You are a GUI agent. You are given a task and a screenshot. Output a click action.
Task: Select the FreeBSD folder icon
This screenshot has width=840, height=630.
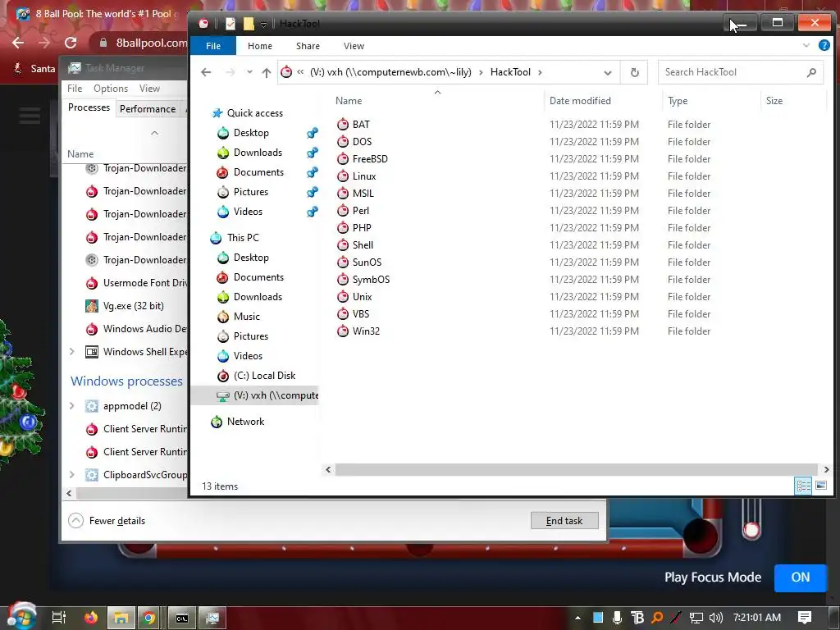point(343,158)
